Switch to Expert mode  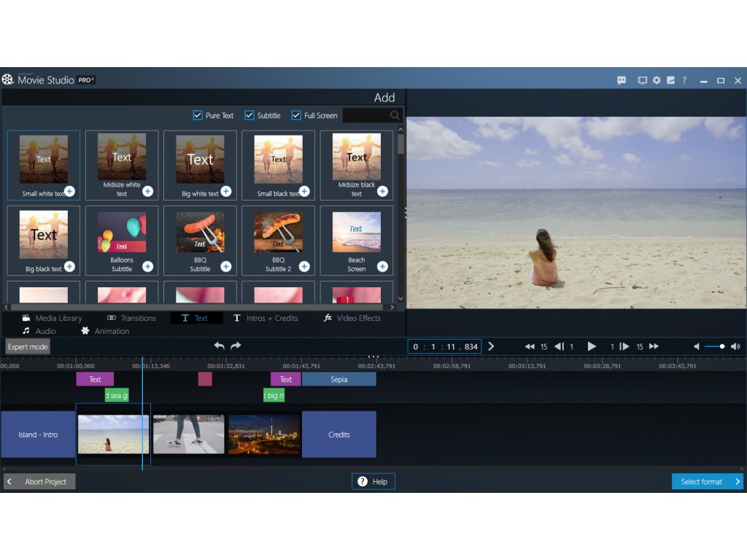[x=28, y=347]
